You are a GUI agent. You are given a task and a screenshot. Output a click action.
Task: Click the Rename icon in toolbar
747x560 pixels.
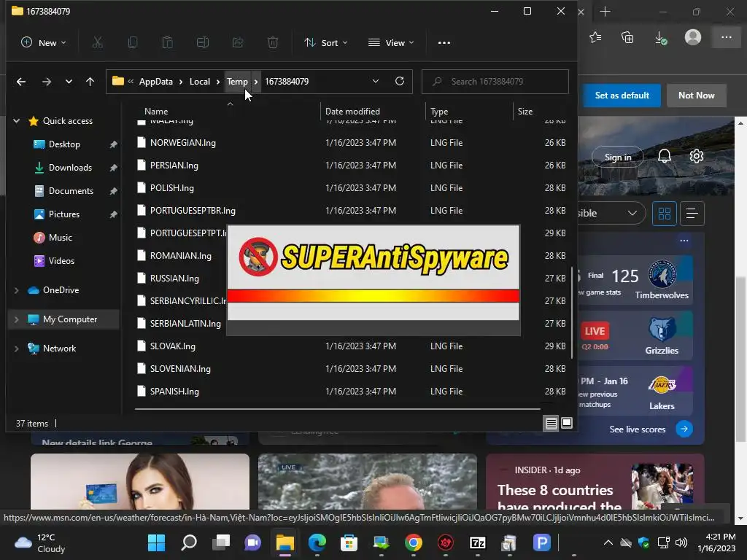(x=203, y=42)
